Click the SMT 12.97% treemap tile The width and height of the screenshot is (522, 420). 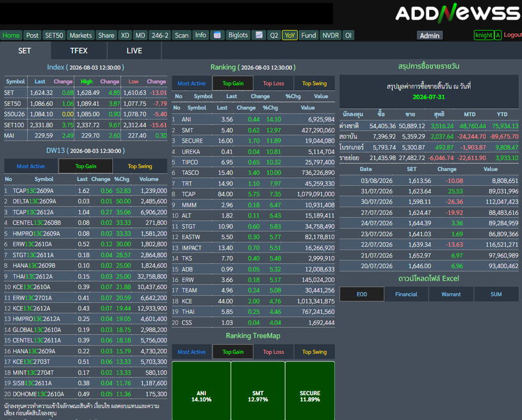[x=257, y=391]
